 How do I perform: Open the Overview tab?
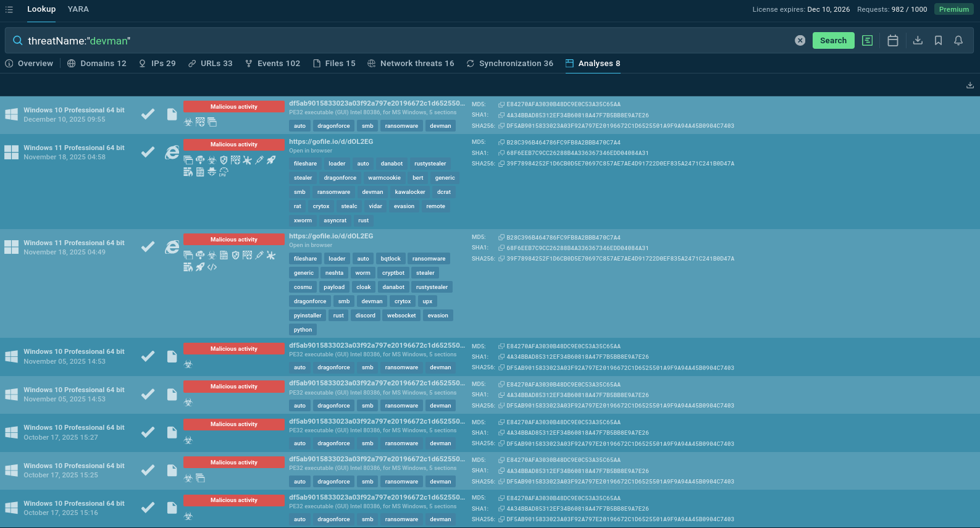tap(29, 64)
